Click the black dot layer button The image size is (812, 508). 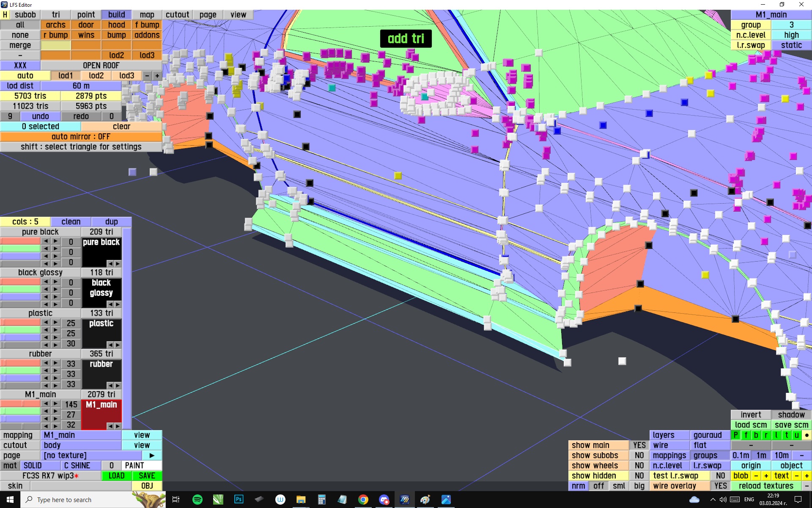pyautogui.click(x=807, y=435)
